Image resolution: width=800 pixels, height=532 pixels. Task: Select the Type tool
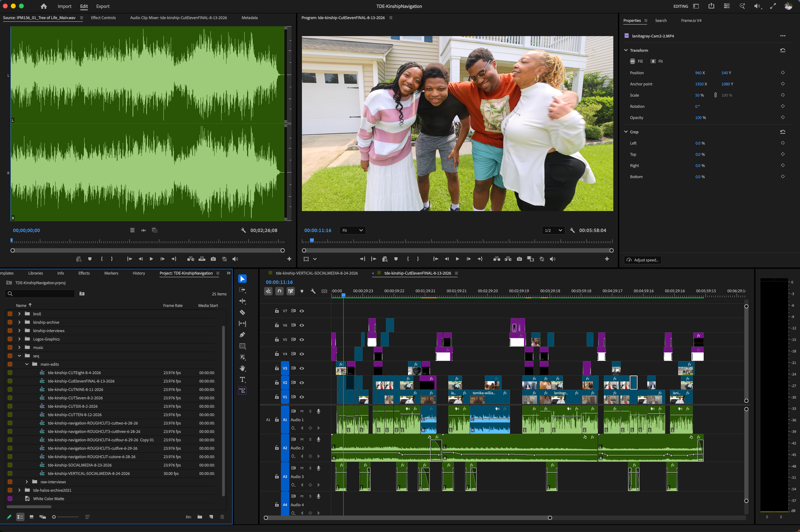pyautogui.click(x=242, y=380)
